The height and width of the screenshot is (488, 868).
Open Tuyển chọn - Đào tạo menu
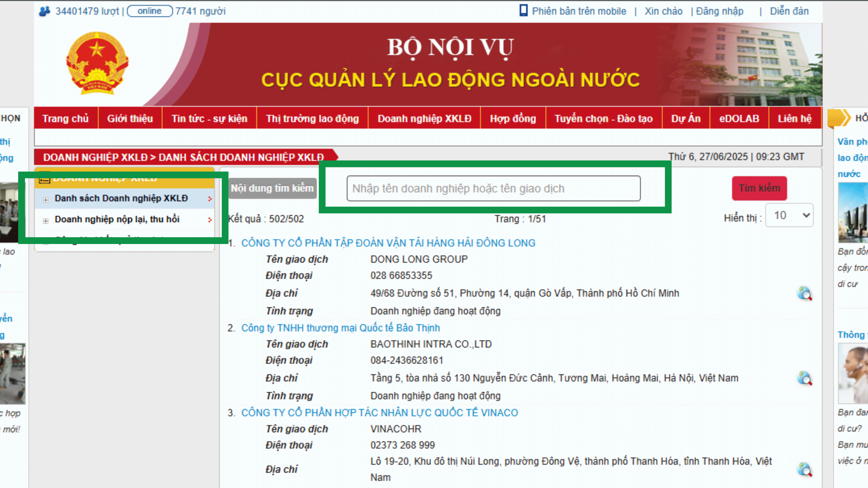pyautogui.click(x=604, y=118)
